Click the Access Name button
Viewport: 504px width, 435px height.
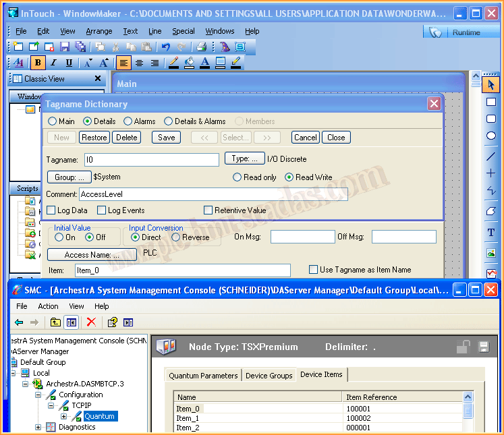click(x=92, y=255)
